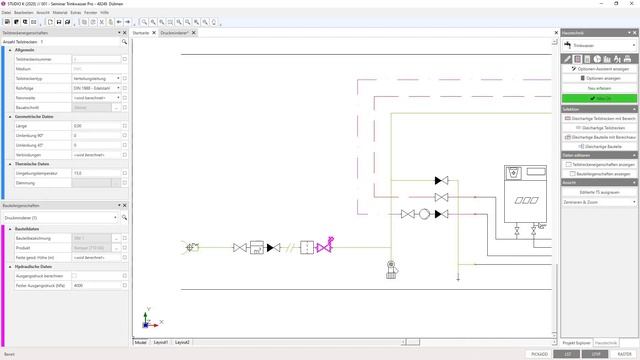The height and width of the screenshot is (360, 640).
Task: Open the Material menu
Action: click(x=60, y=13)
